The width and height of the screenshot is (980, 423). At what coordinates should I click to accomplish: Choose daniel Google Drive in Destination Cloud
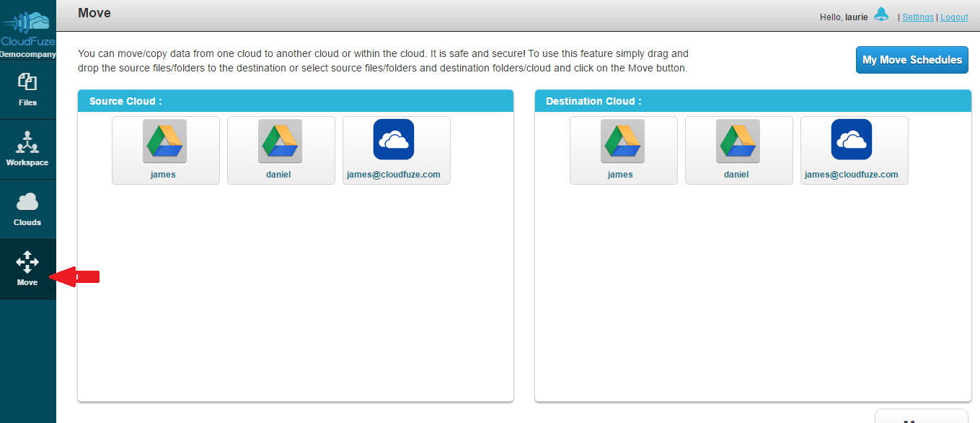[739, 150]
